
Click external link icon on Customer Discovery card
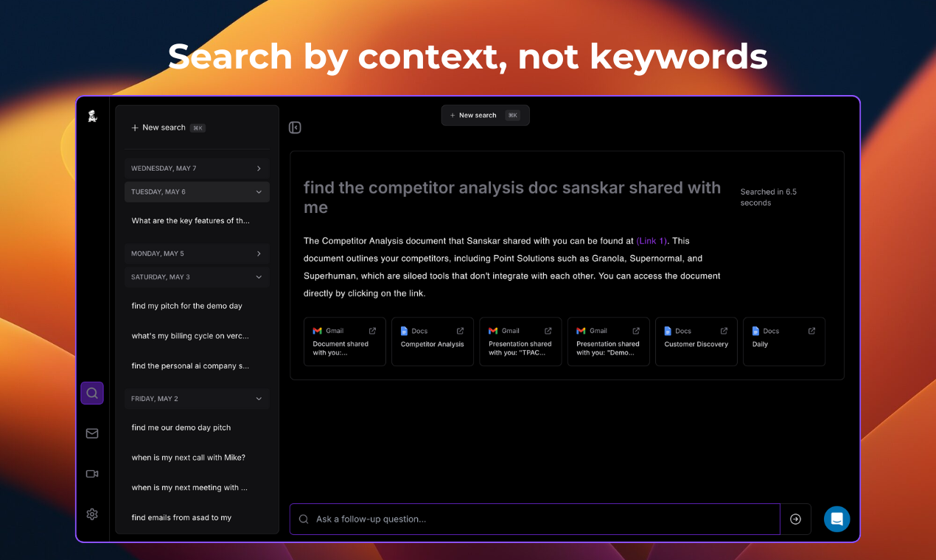(724, 331)
